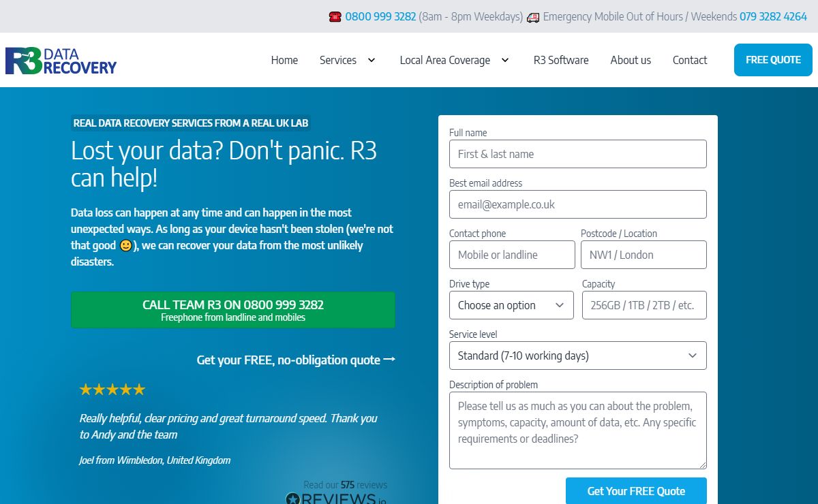Open the R3 Software page

pos(560,60)
